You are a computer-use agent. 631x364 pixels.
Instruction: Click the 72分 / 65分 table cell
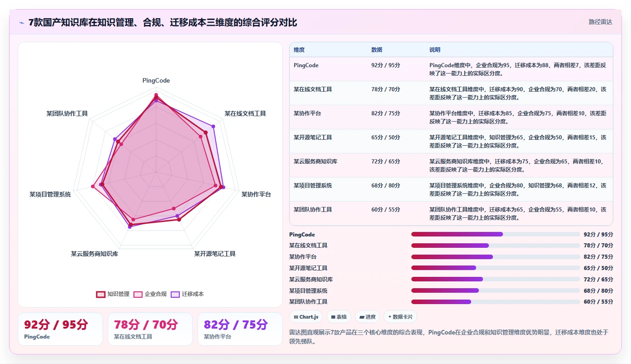coord(386,162)
